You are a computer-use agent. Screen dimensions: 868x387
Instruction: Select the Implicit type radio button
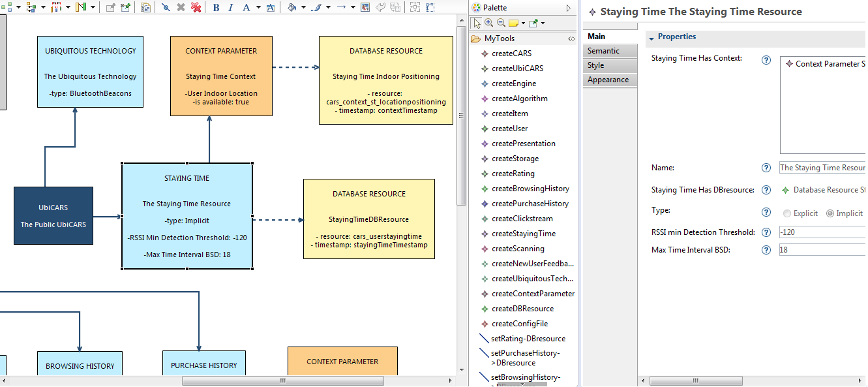(x=830, y=213)
